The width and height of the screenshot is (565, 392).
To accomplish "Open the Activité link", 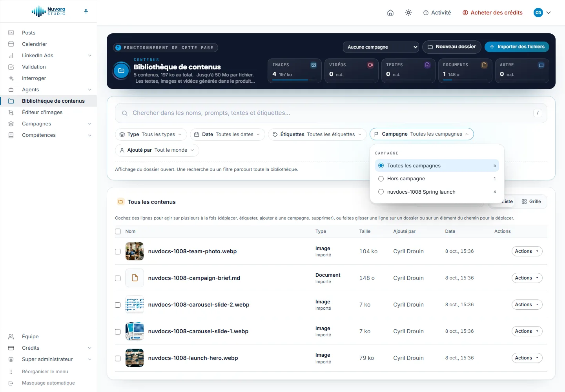I will [437, 13].
